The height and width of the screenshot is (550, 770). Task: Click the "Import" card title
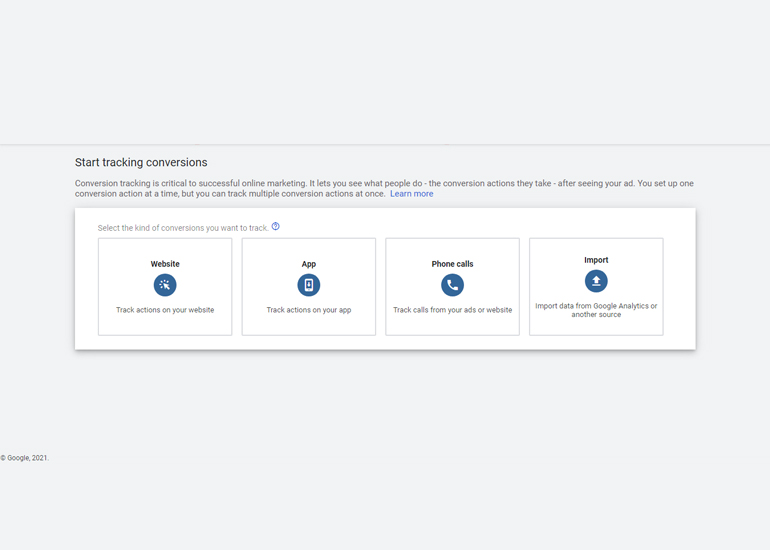click(596, 260)
